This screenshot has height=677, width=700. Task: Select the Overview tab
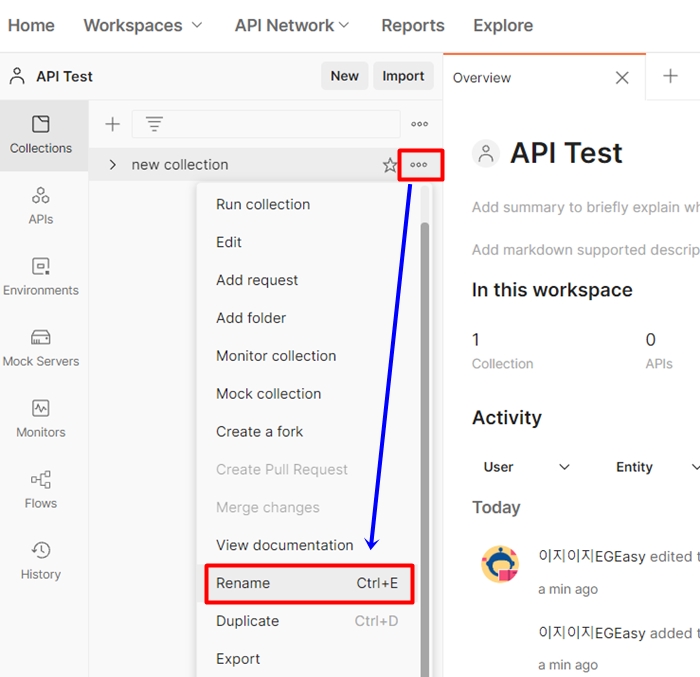pyautogui.click(x=544, y=78)
